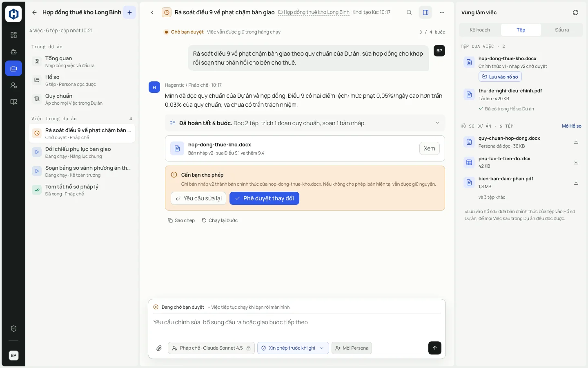Download bien-ban-dam-phan.pdf
Screen dimensions: 588x368
point(576,182)
